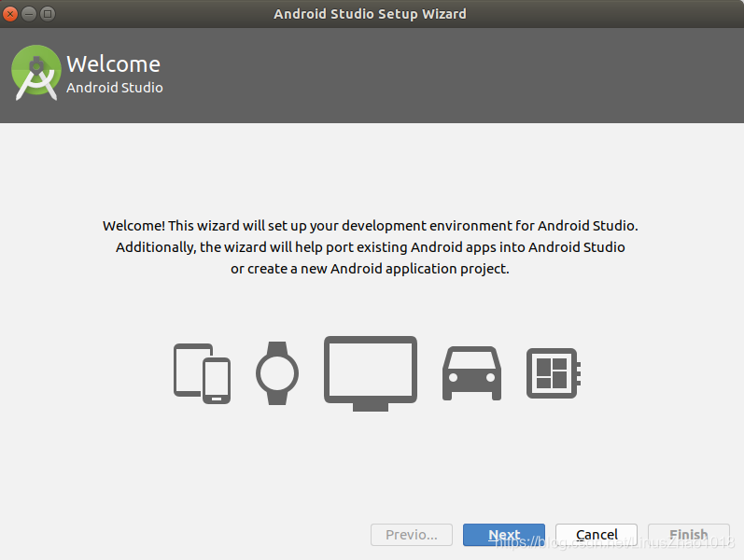Click the line 'or create a new Android application project.'
Viewport: 744px width, 560px height.
[370, 269]
